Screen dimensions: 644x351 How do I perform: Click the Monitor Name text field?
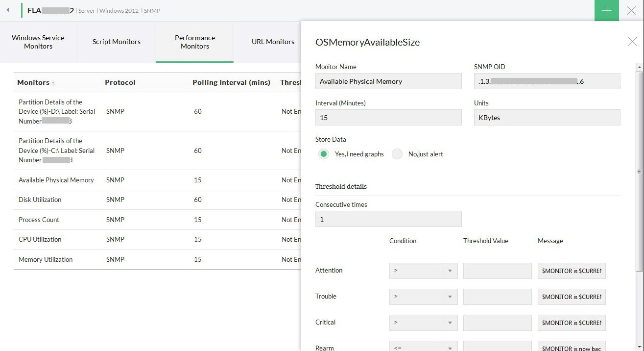pos(388,81)
